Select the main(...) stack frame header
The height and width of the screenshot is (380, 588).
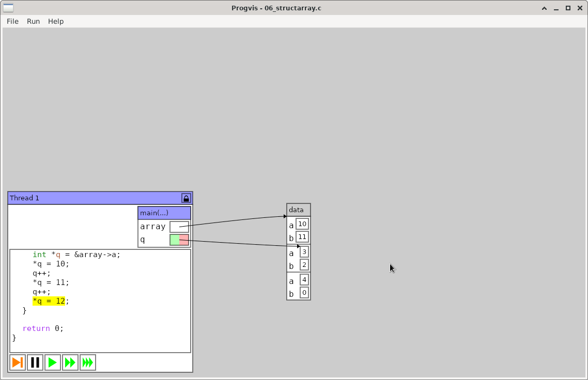[164, 213]
